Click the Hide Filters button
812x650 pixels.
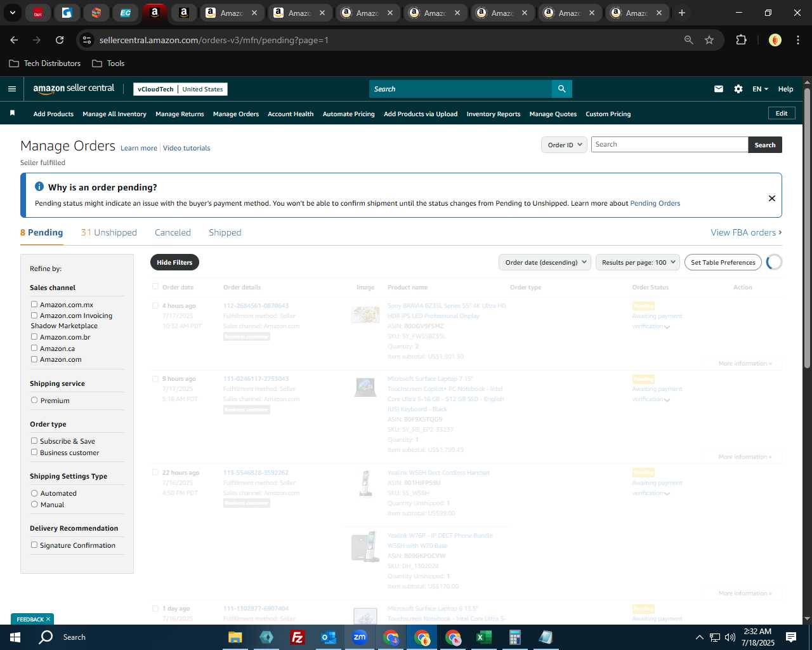click(x=174, y=262)
